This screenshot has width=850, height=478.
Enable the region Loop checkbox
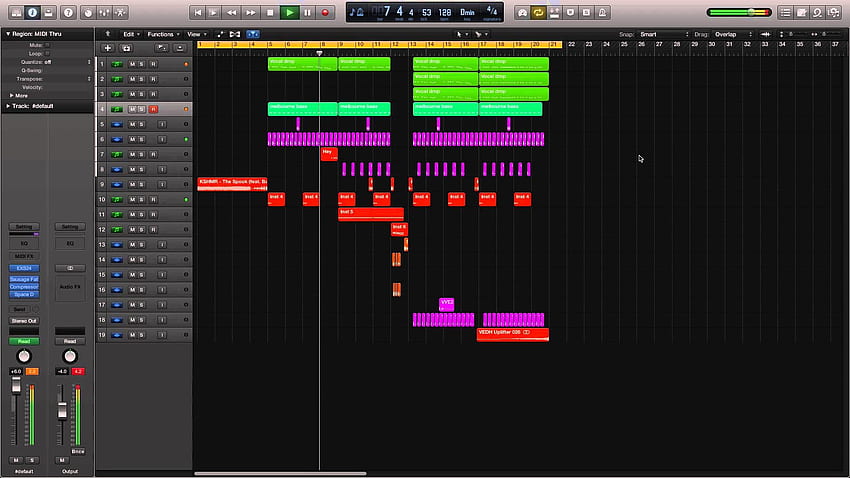(47, 54)
